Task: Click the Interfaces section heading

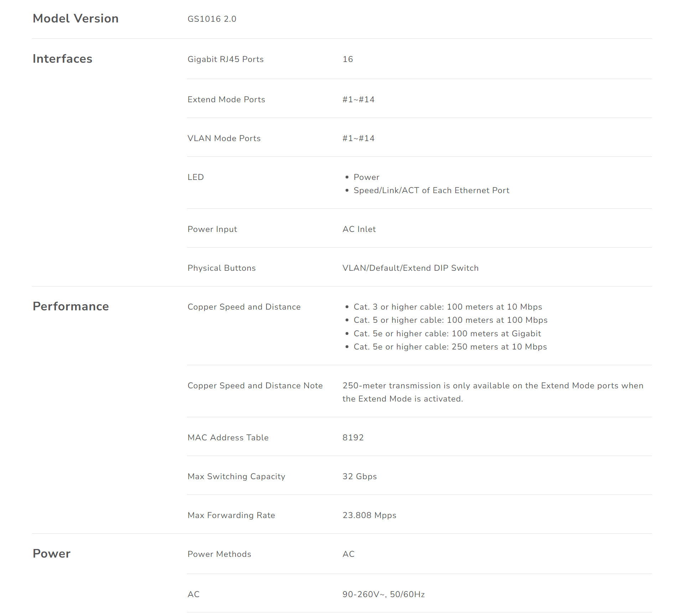Action: point(62,59)
